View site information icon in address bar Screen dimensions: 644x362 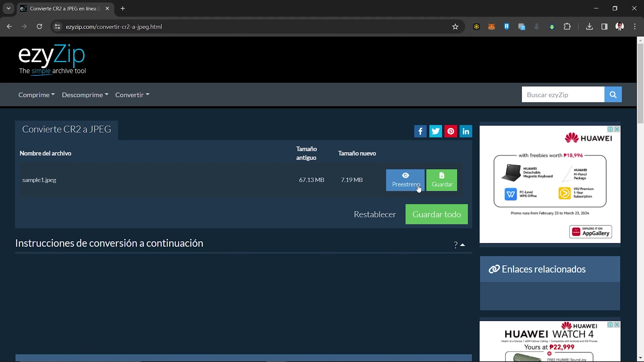(57, 27)
